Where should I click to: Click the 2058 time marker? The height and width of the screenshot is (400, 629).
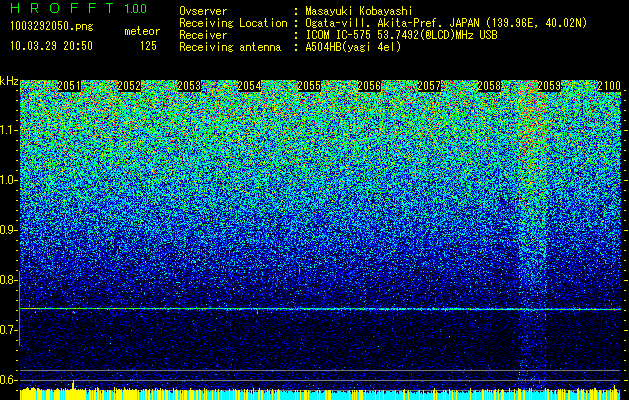click(x=489, y=86)
